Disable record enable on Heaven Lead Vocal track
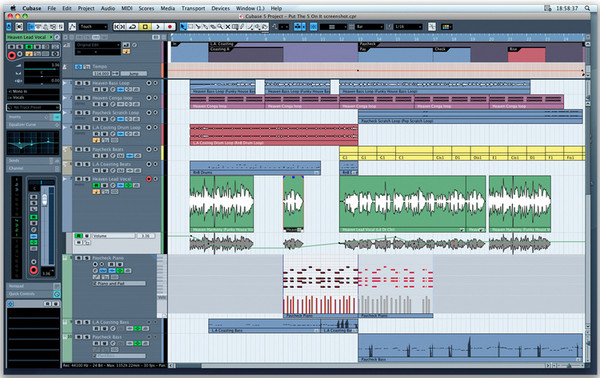The height and width of the screenshot is (378, 600). 149,179
